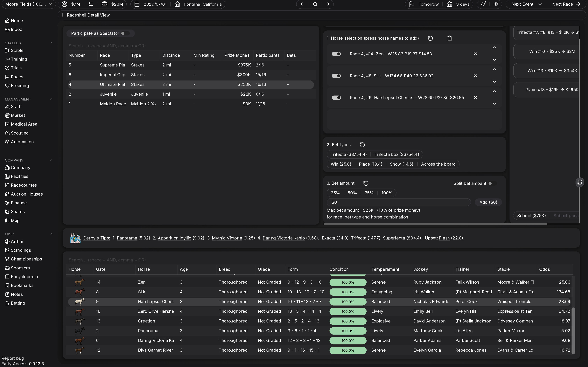Screen dimensions: 588x367
Task: Click the horse table vertical scrollbar
Action: (x=573, y=331)
